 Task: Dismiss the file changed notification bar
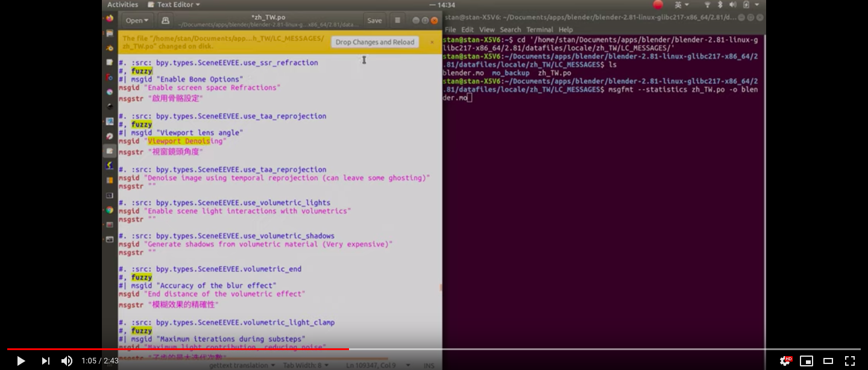(432, 42)
